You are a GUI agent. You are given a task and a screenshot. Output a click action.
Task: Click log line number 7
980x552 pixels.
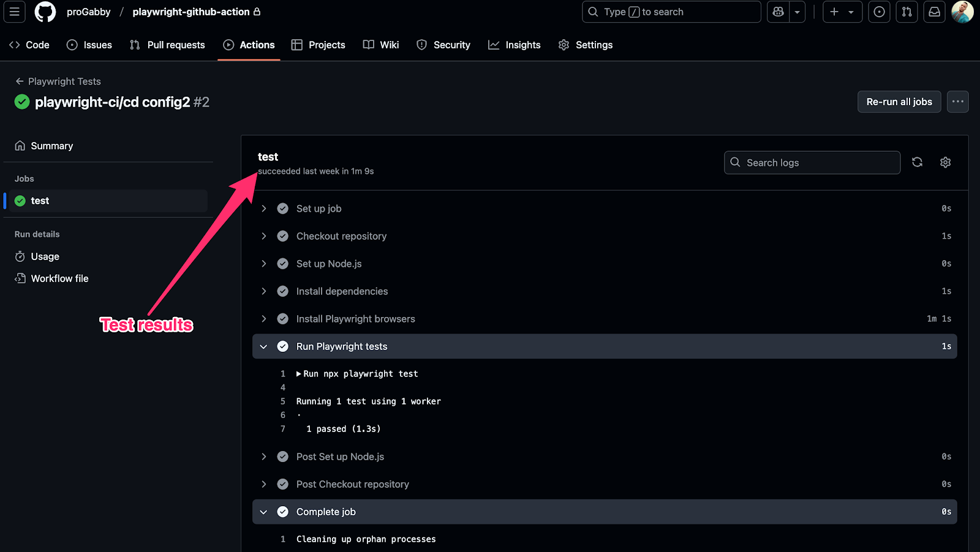(x=283, y=429)
